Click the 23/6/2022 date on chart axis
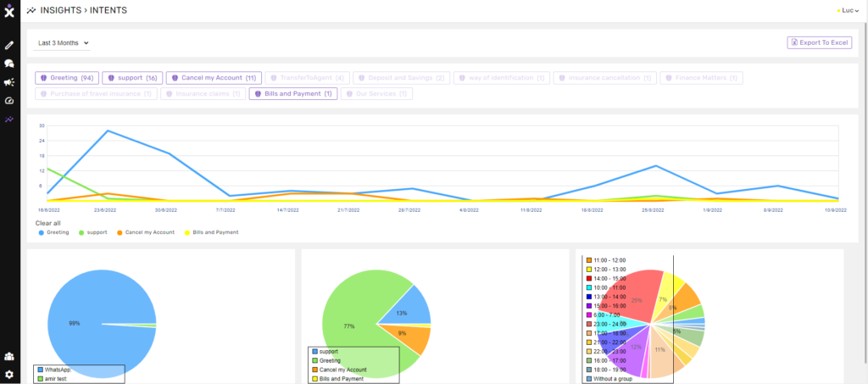Screen dimensions: 868x384 (104, 210)
